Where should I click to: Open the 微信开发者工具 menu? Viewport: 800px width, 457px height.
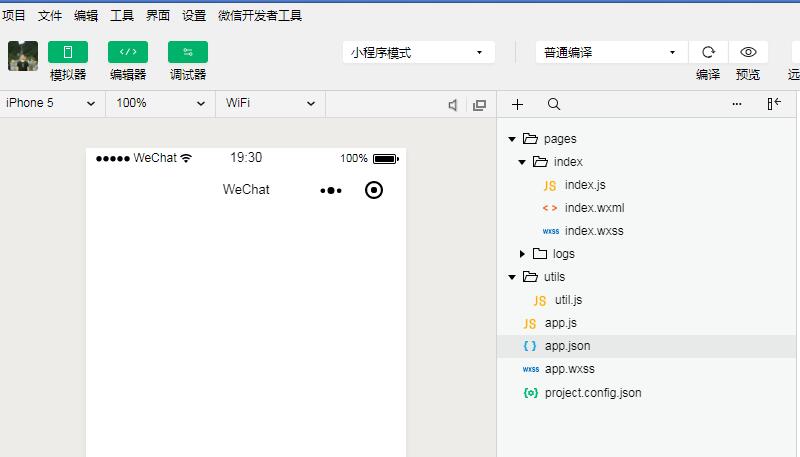tap(260, 16)
